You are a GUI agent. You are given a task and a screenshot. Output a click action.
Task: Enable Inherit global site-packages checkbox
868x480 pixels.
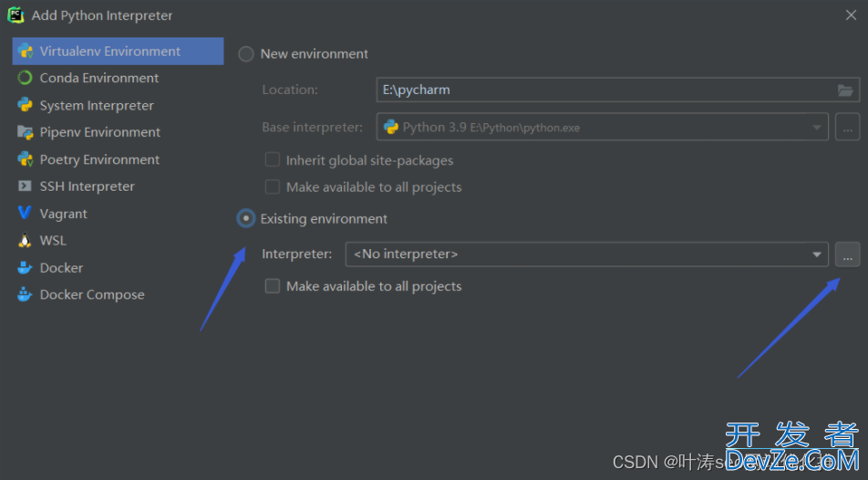pyautogui.click(x=273, y=161)
